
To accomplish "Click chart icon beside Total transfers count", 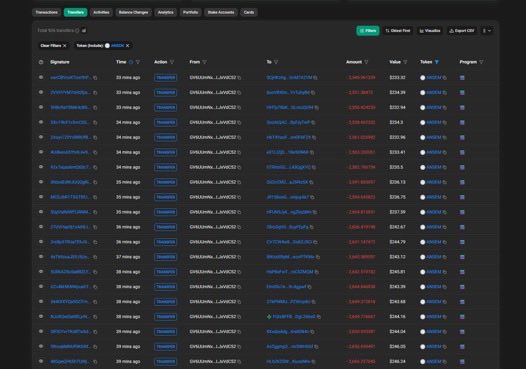I will pyautogui.click(x=84, y=31).
